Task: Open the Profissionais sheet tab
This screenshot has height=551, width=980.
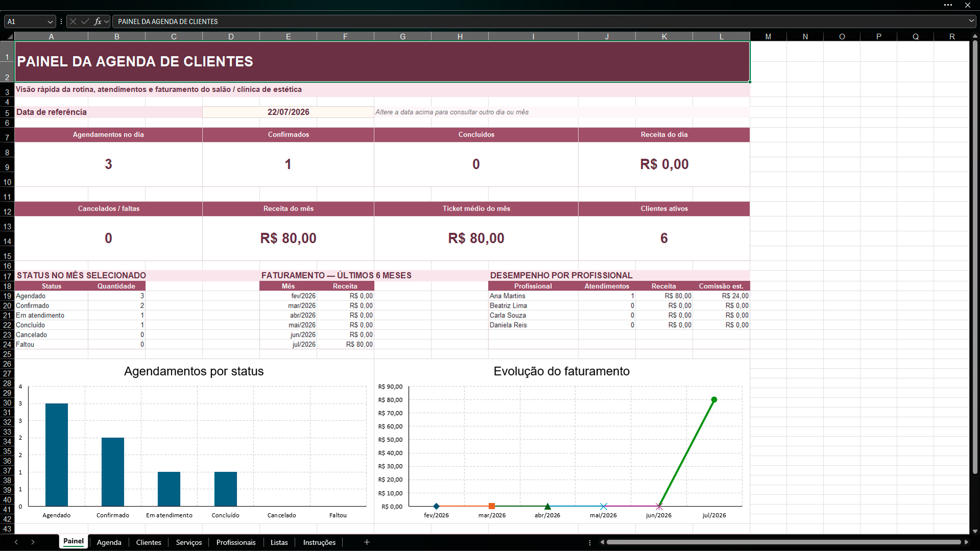Action: (236, 542)
